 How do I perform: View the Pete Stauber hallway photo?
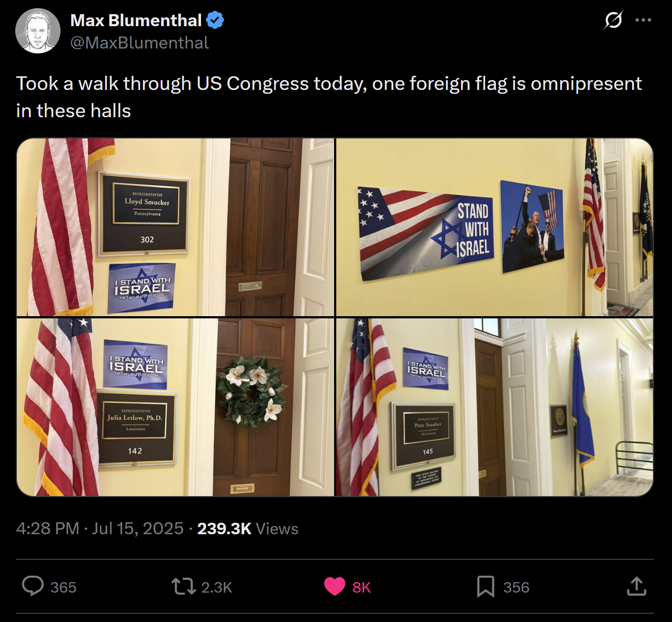click(x=494, y=407)
